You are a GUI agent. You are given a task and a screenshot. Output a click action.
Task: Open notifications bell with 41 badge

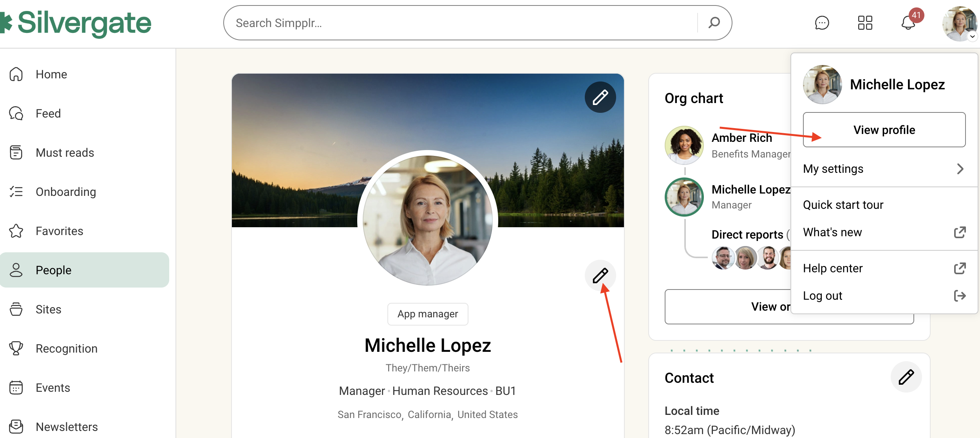(909, 23)
